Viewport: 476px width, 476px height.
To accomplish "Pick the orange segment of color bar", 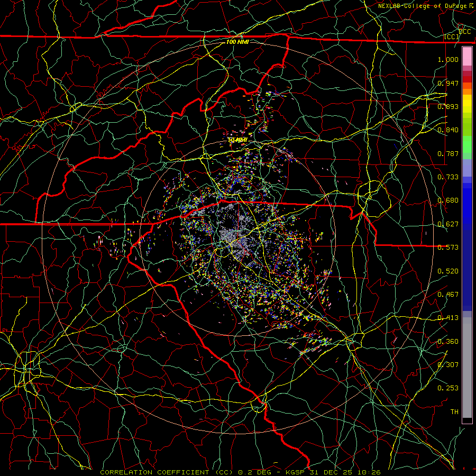I will 467,91.
